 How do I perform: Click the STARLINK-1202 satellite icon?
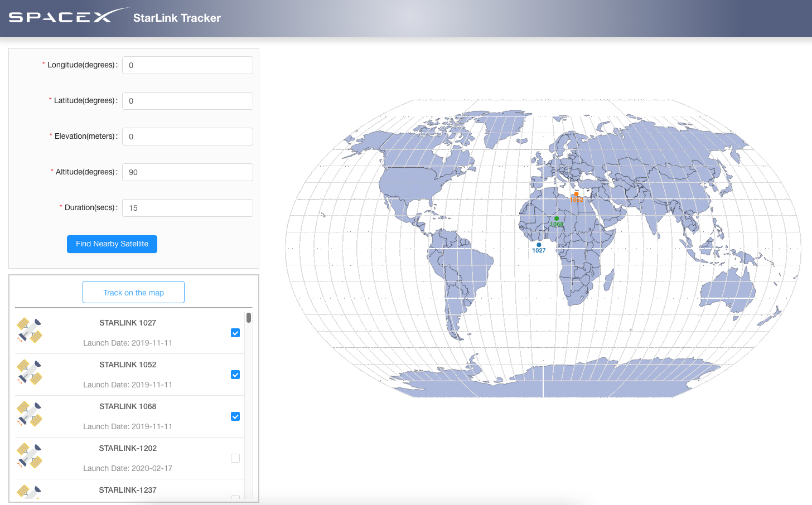pyautogui.click(x=30, y=456)
